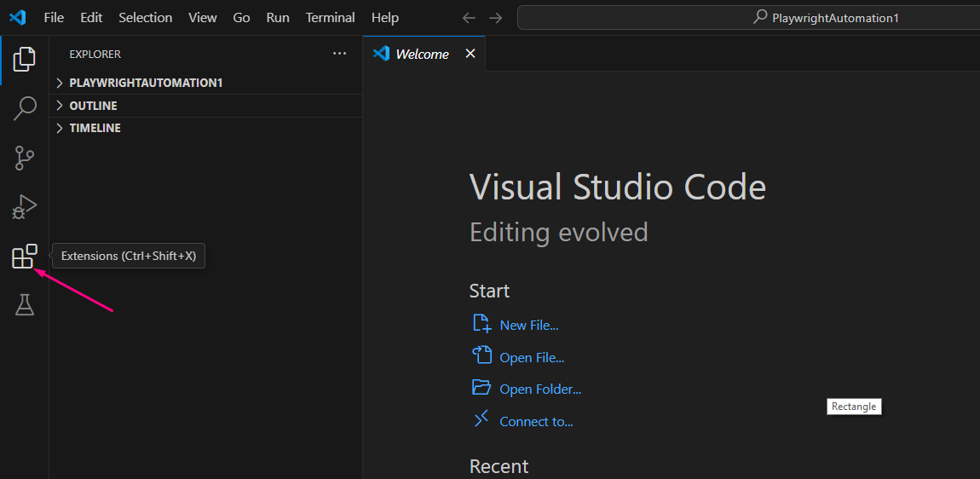Click the Editing evolved subtitle
Screen dimensions: 980x479
point(559,232)
